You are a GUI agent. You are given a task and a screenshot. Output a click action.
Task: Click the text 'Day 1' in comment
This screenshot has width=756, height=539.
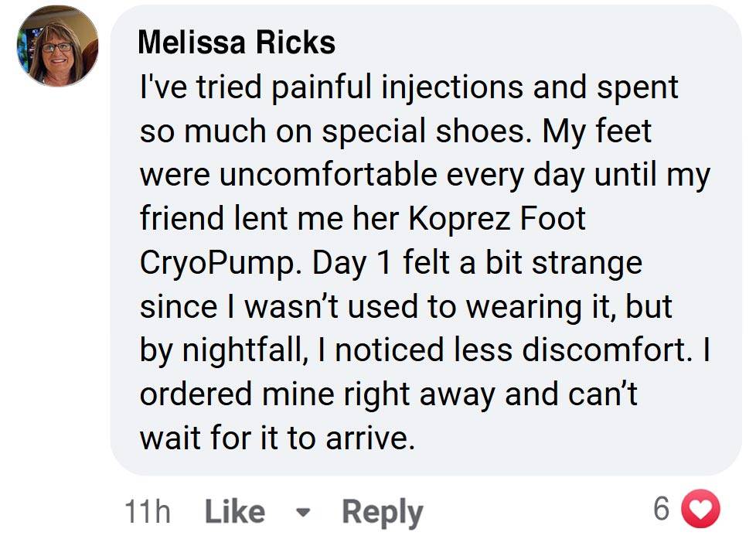351,264
